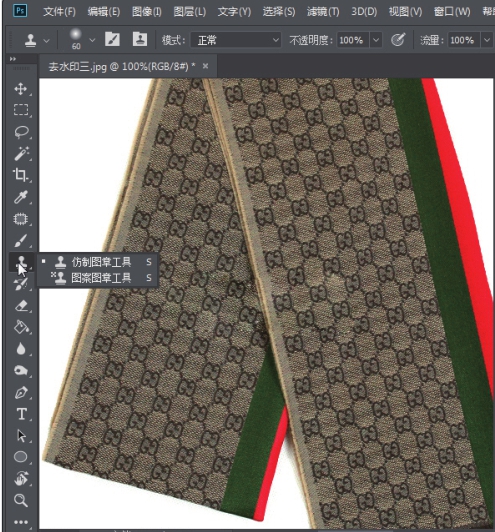Open the 编辑(E) menu
495x532 pixels.
[103, 12]
